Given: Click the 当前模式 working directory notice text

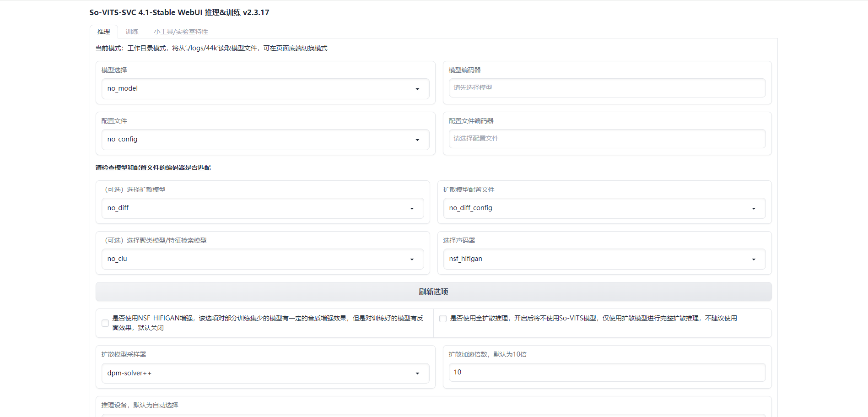Looking at the screenshot, I should tap(211, 48).
